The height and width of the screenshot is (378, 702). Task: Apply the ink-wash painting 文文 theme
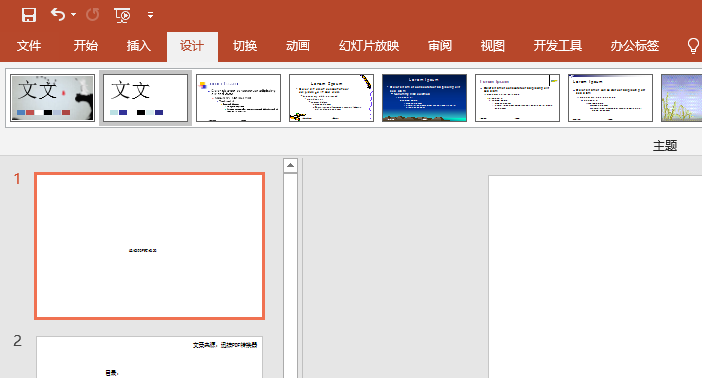[x=52, y=98]
